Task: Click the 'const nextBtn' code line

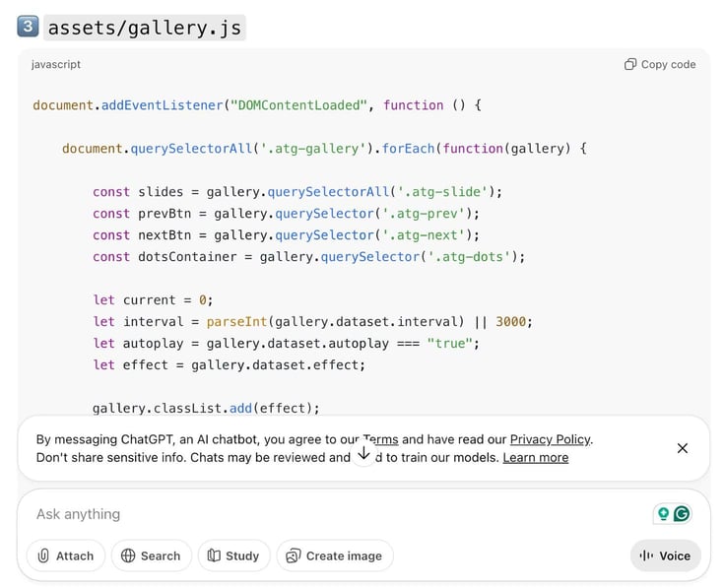Action: (286, 235)
